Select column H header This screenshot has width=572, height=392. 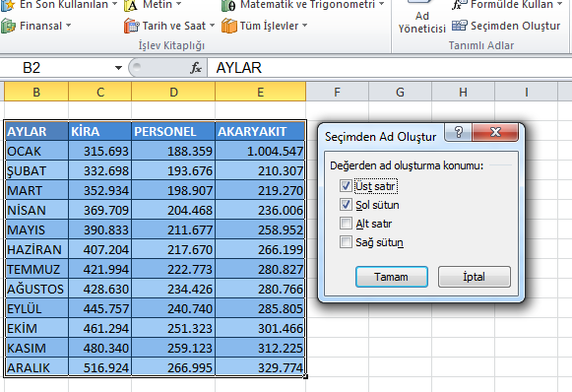pyautogui.click(x=463, y=92)
